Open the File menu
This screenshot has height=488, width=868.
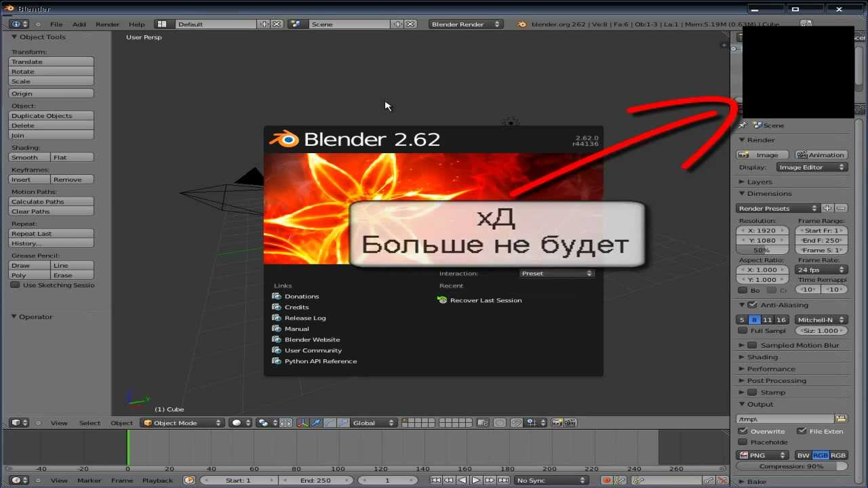(x=56, y=24)
